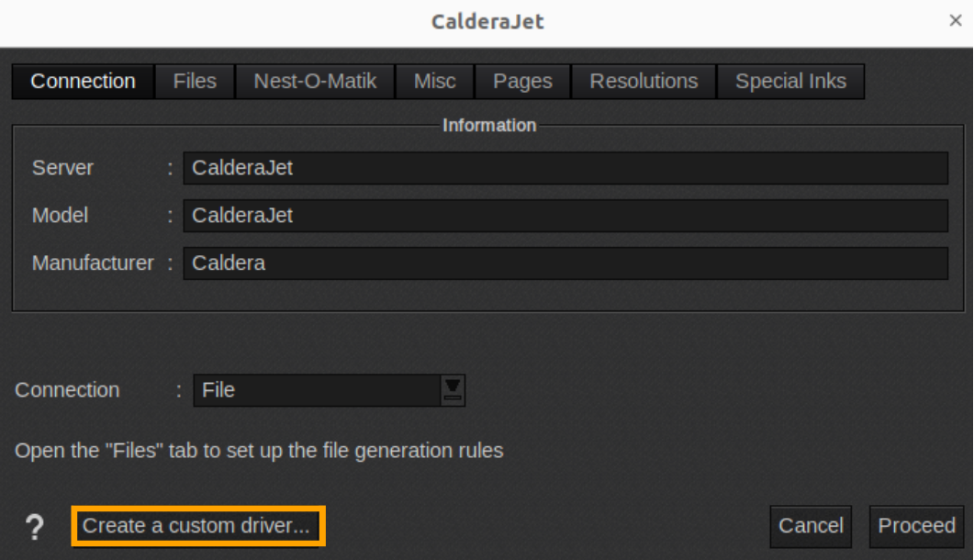974x560 pixels.
Task: Click Create a custom driver
Action: tap(197, 526)
